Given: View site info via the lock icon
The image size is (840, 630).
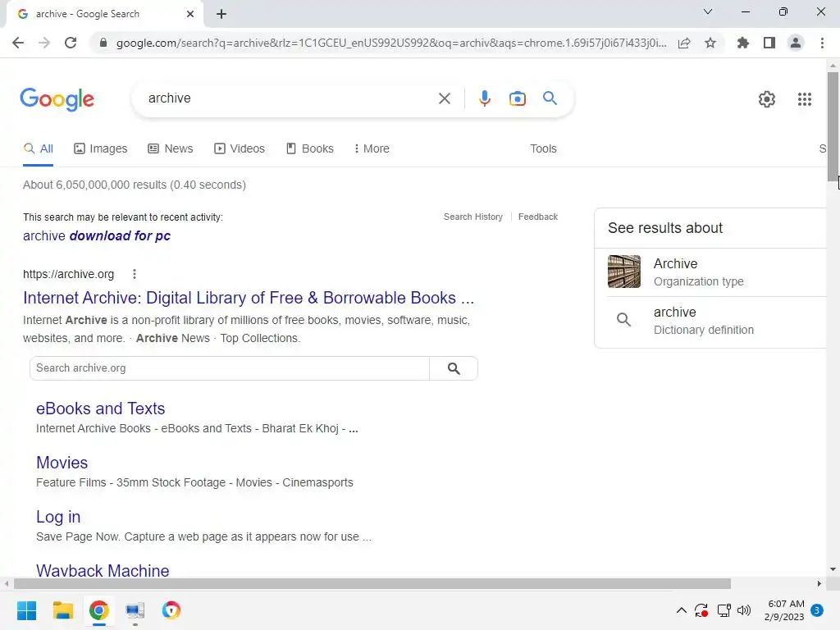Looking at the screenshot, I should (x=103, y=43).
